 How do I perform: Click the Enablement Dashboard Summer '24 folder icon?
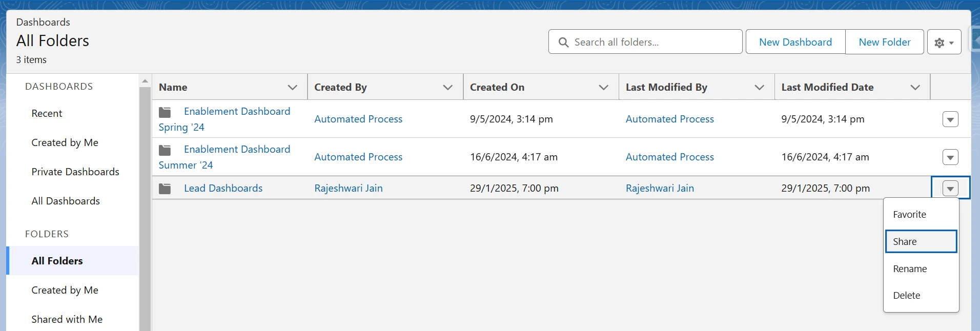(165, 150)
